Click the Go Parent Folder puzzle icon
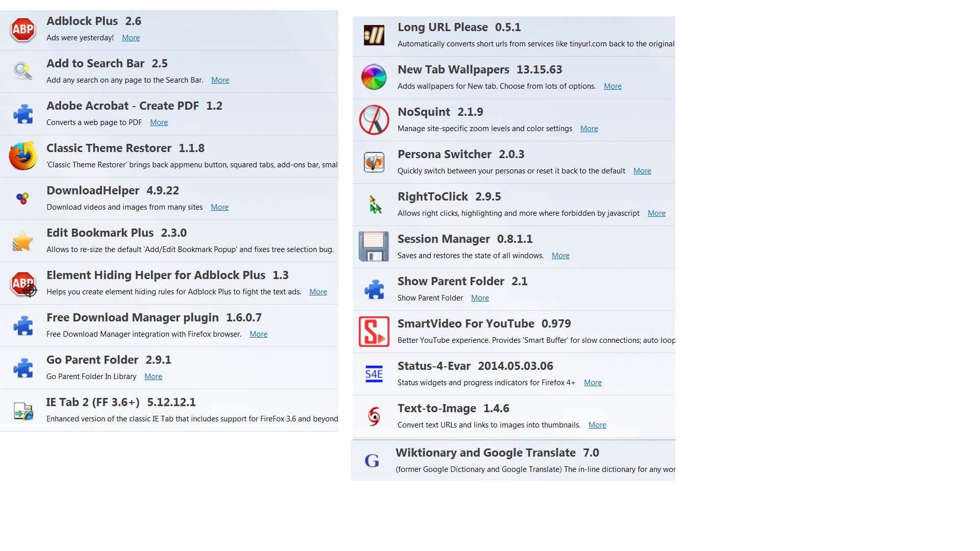 (23, 368)
